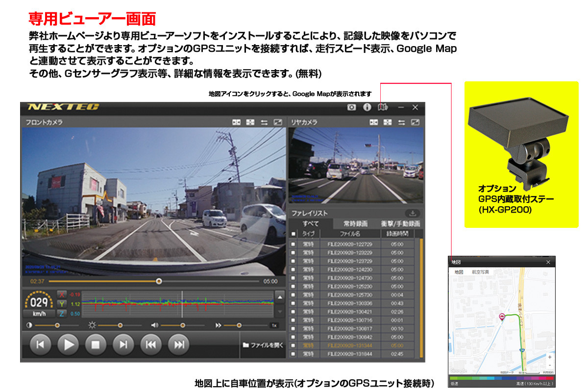
Task: Check the box for FILE200928-122729
Action: (294, 244)
